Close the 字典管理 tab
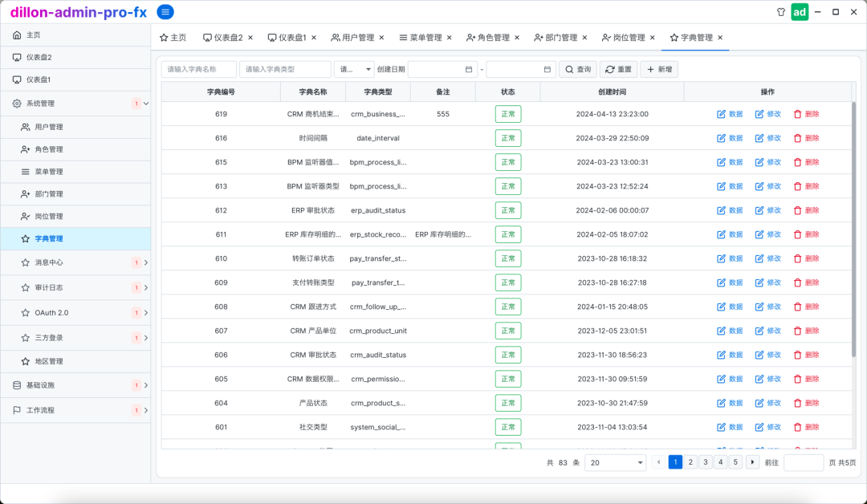Viewport: 867px width, 504px height. pyautogui.click(x=720, y=38)
